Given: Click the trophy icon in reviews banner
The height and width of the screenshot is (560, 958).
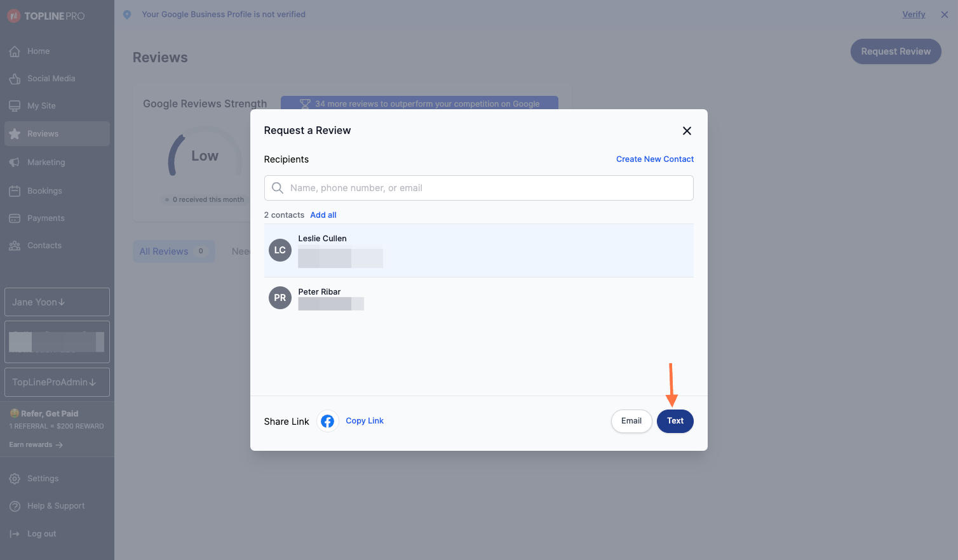Looking at the screenshot, I should click(x=305, y=104).
